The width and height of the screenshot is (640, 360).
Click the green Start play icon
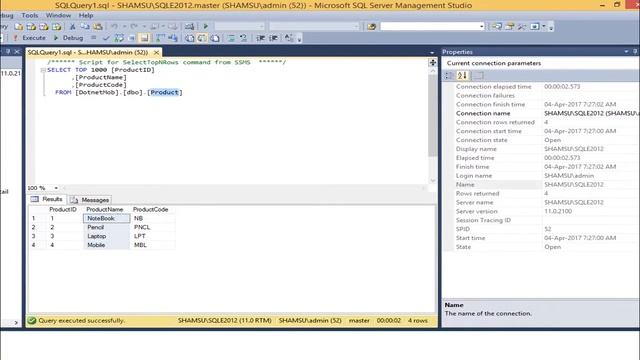[206, 27]
